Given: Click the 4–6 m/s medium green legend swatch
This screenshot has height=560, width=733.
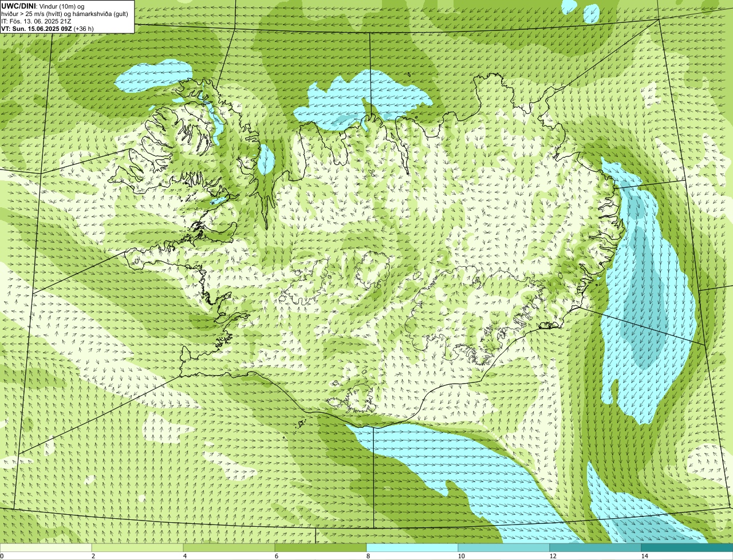Looking at the screenshot, I should pyautogui.click(x=229, y=547).
